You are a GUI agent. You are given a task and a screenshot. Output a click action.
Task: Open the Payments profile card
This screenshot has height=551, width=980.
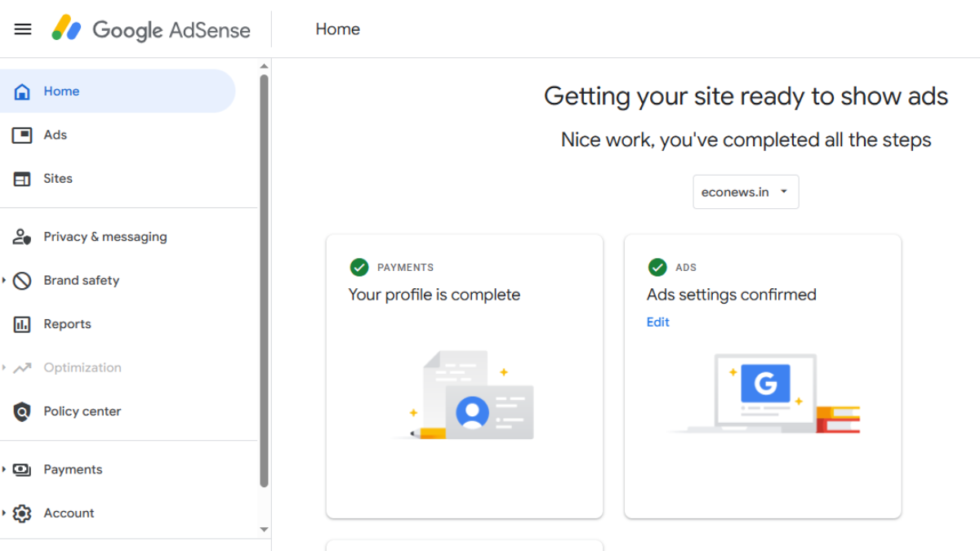click(464, 375)
